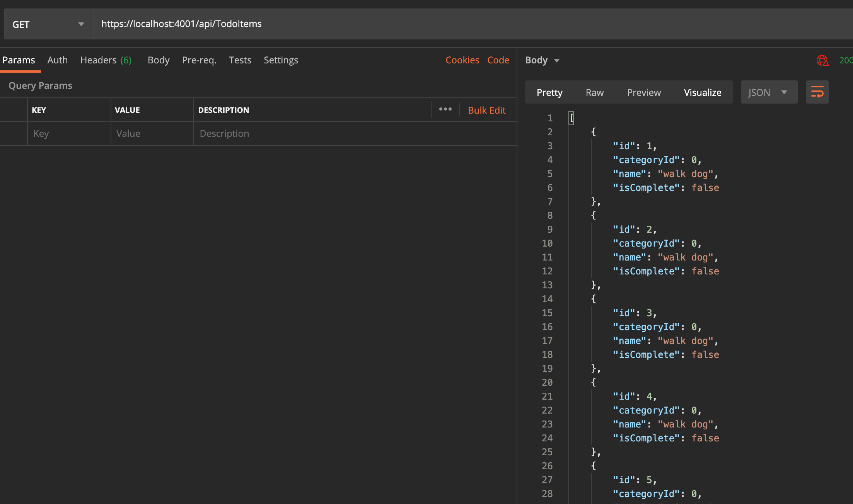This screenshot has width=853, height=504.
Task: Open the JSON format dropdown
Action: point(768,92)
